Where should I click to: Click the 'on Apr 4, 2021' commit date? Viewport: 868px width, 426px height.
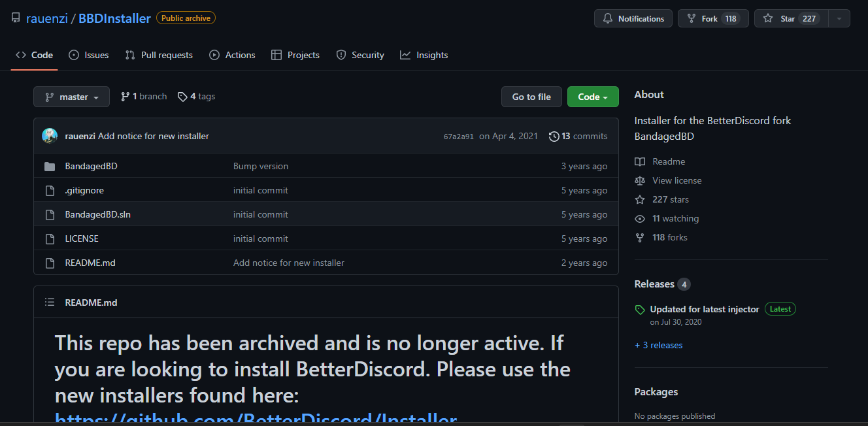tap(509, 136)
